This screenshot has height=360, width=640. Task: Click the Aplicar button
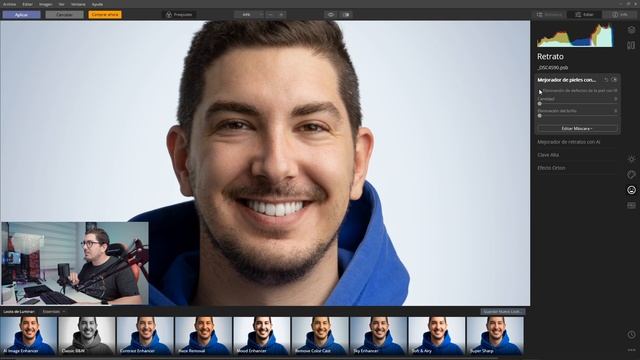21,15
